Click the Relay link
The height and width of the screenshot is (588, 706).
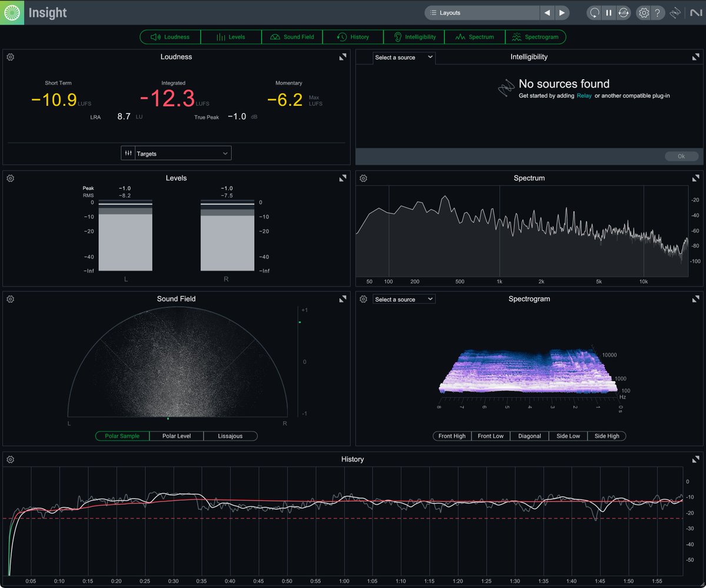[584, 95]
